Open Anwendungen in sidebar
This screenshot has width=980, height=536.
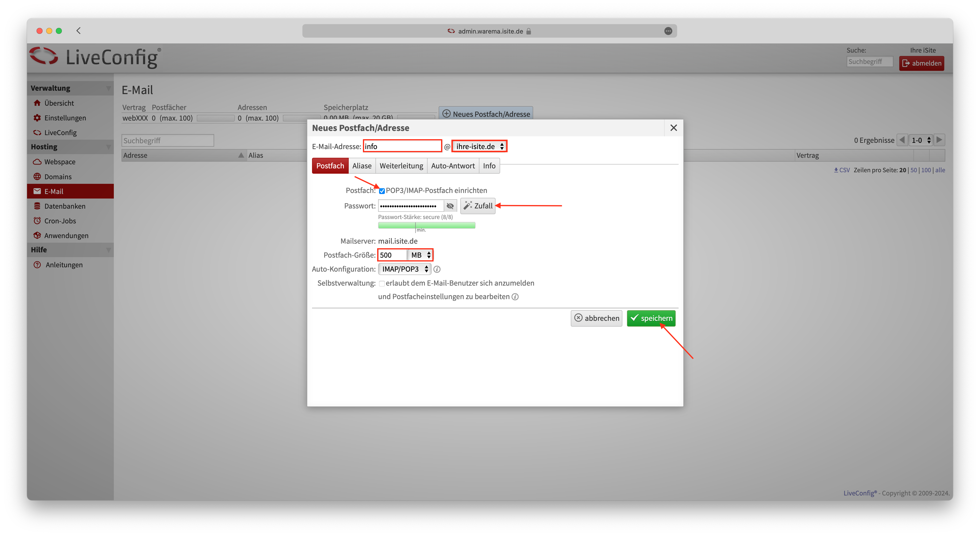66,236
